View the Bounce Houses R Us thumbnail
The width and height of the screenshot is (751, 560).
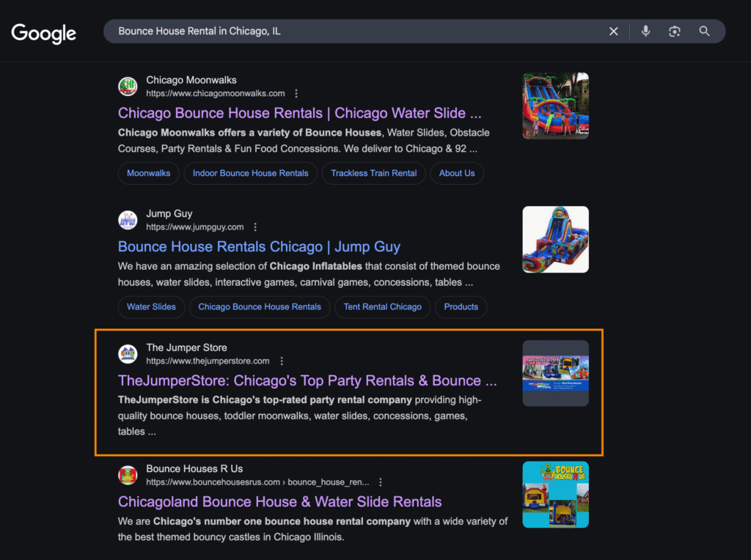coord(556,495)
